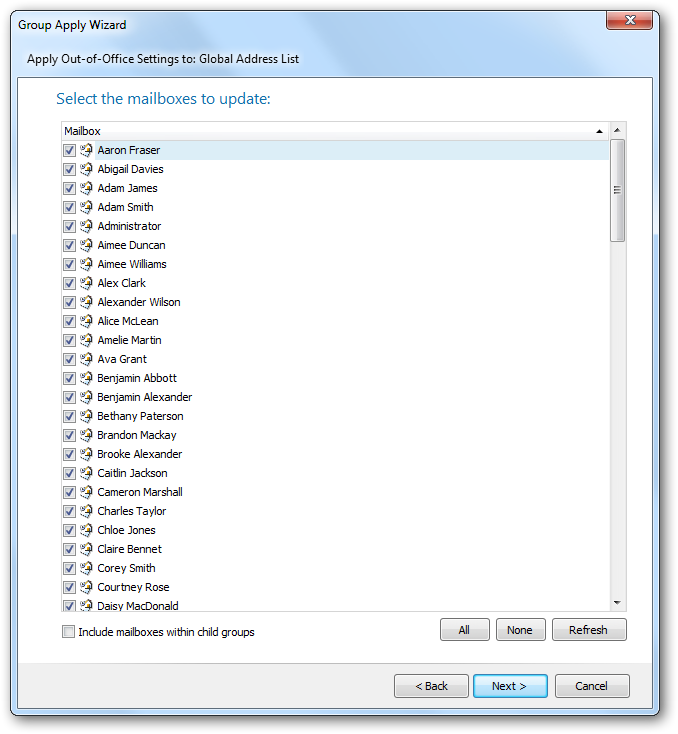Click mailbox icon beside Brooke Alexander

(86, 454)
